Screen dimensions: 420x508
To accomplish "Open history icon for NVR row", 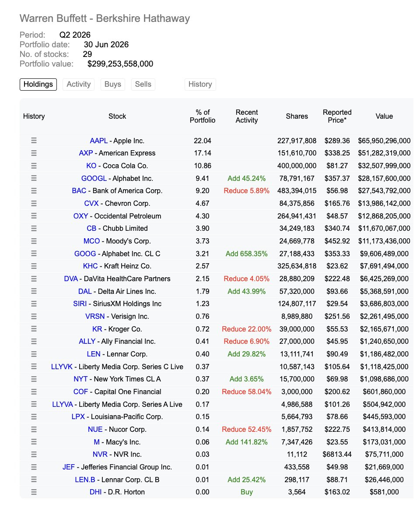I will pyautogui.click(x=34, y=455).
